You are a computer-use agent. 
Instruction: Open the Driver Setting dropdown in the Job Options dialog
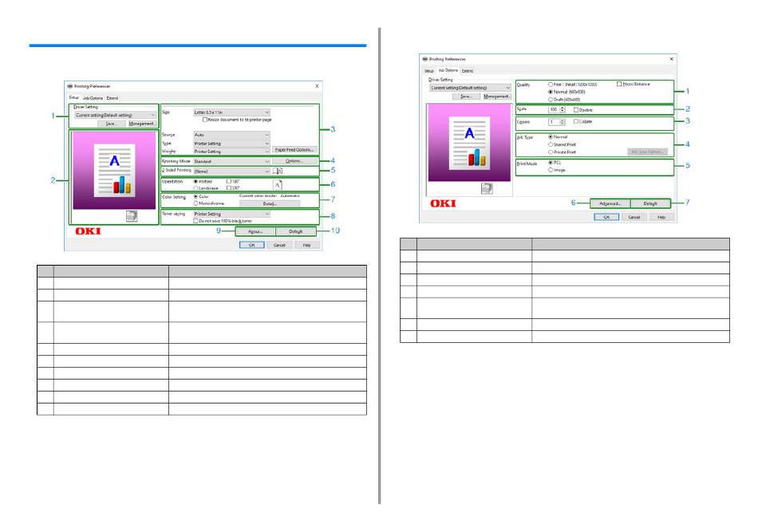pos(470,88)
